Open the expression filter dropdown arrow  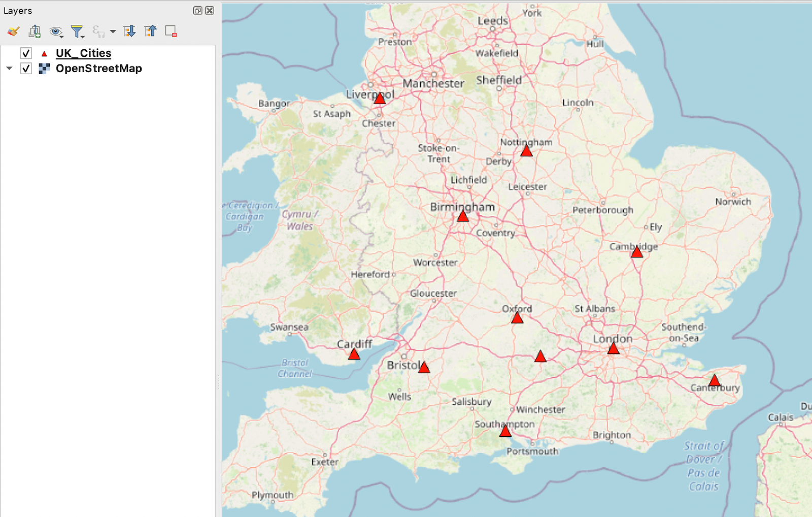pos(113,31)
